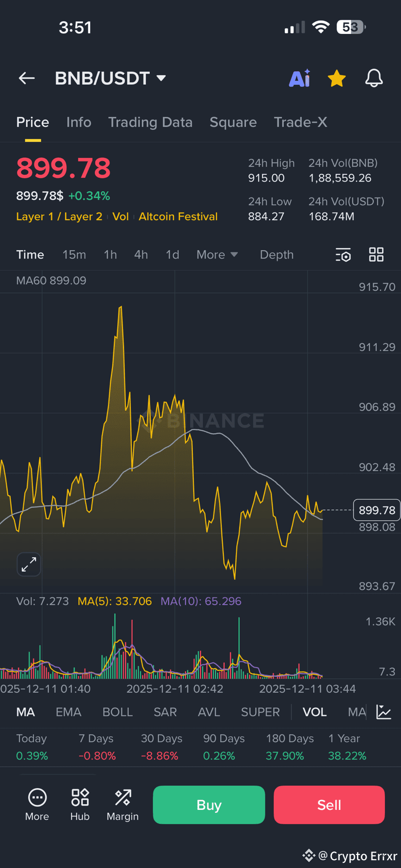Switch to Depth chart view

(277, 255)
